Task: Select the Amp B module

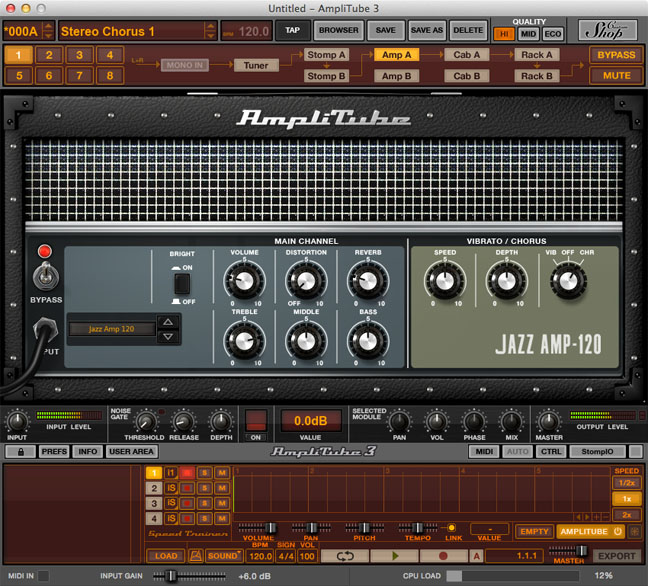Action: coord(396,76)
